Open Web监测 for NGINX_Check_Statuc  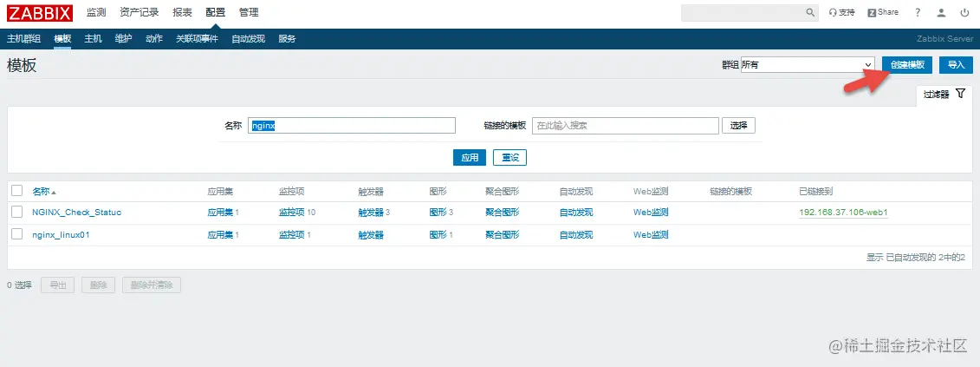point(651,213)
